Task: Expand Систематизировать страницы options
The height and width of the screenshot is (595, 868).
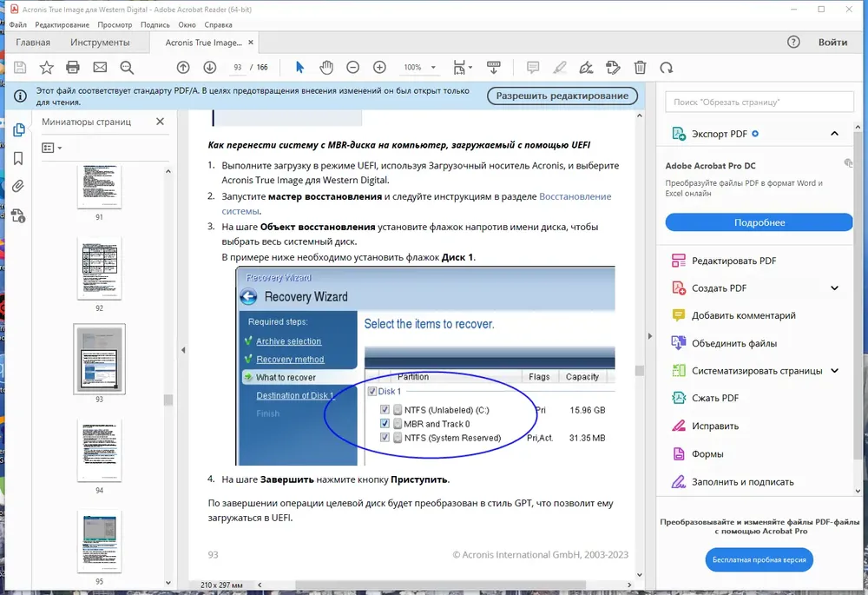Action: [834, 371]
